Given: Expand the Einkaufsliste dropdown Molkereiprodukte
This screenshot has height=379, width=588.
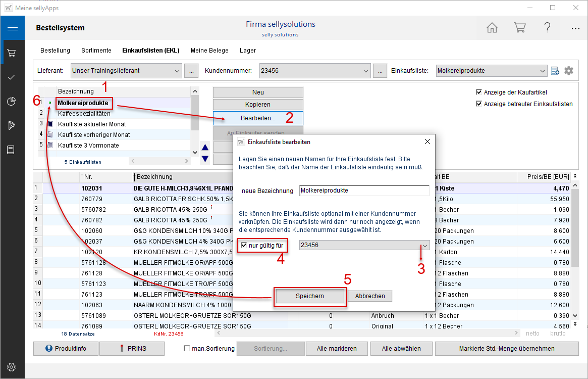Looking at the screenshot, I should pyautogui.click(x=542, y=71).
